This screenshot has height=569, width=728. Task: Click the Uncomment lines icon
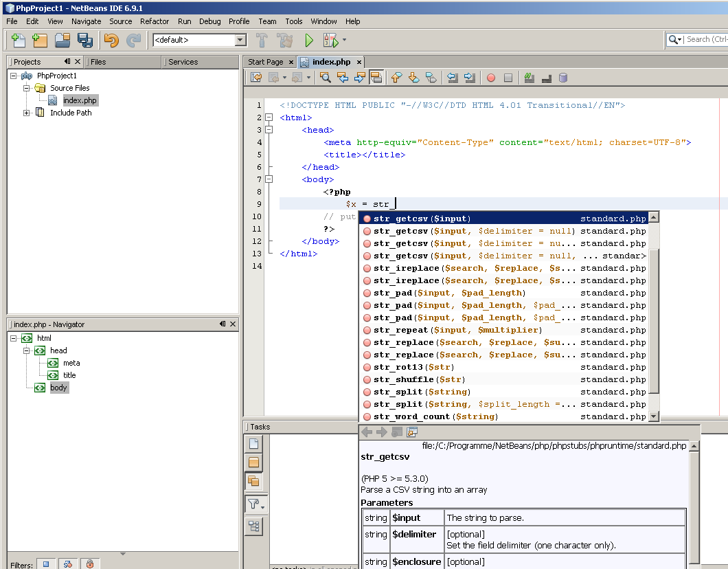[x=547, y=78]
